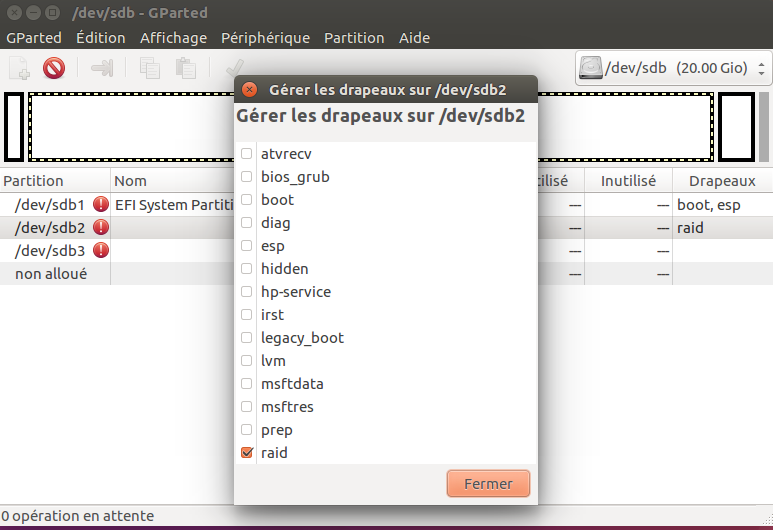This screenshot has width=773, height=530.
Task: Select the non alloué row in the partition list
Action: coord(50,273)
